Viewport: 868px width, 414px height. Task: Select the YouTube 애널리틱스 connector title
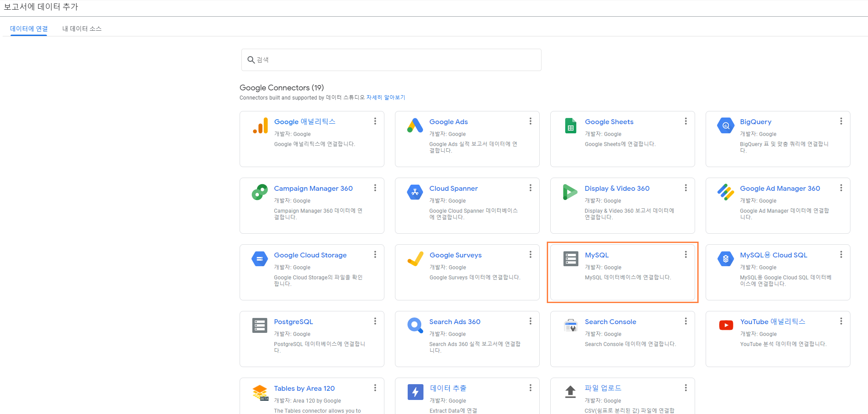tap(773, 321)
